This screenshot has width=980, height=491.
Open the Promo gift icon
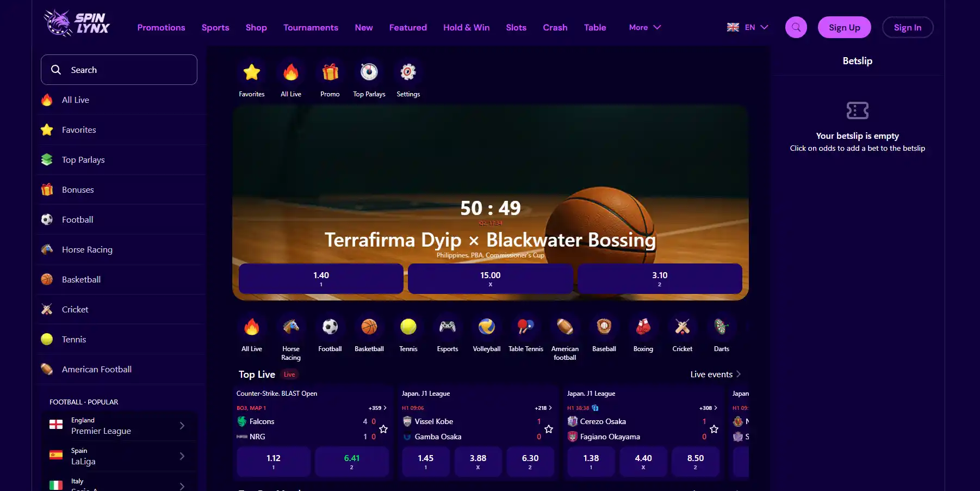click(x=330, y=72)
